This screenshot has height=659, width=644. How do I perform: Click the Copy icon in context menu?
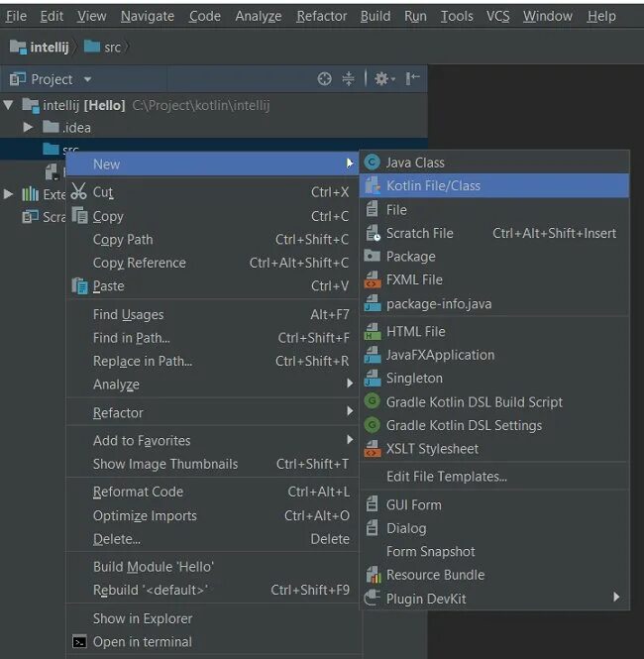(x=79, y=216)
